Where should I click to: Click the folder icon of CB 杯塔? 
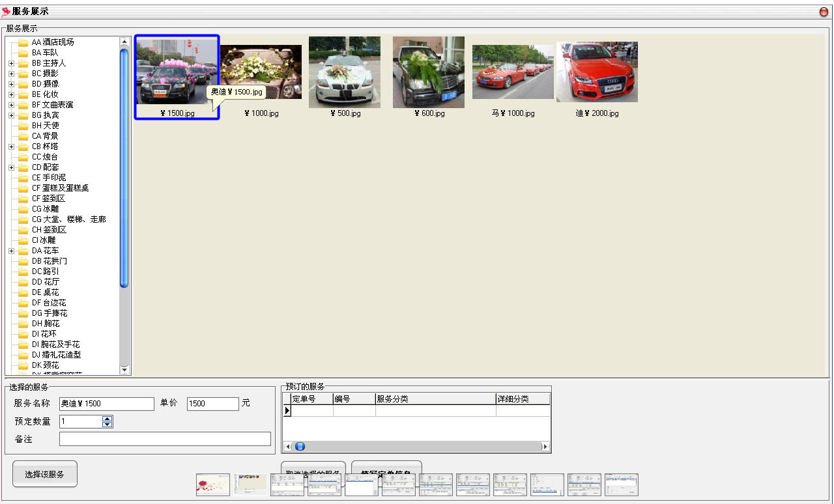coord(23,147)
